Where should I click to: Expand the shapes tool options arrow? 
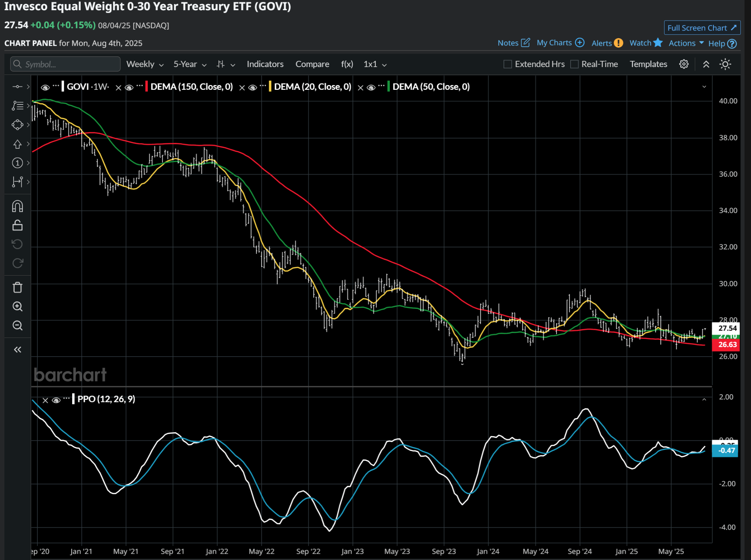[28, 125]
